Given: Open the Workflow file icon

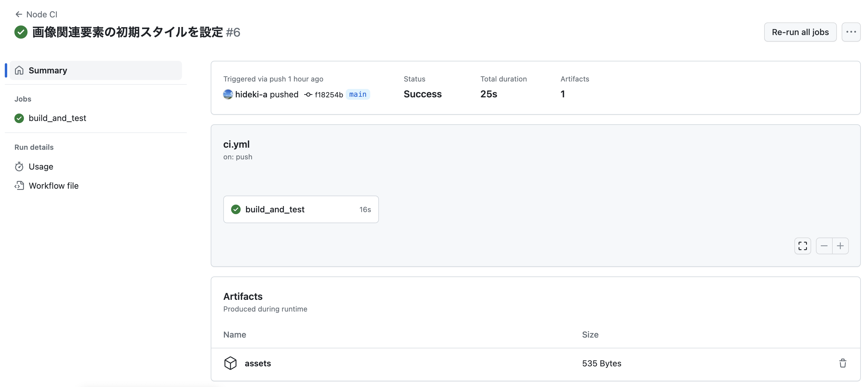Looking at the screenshot, I should tap(19, 185).
